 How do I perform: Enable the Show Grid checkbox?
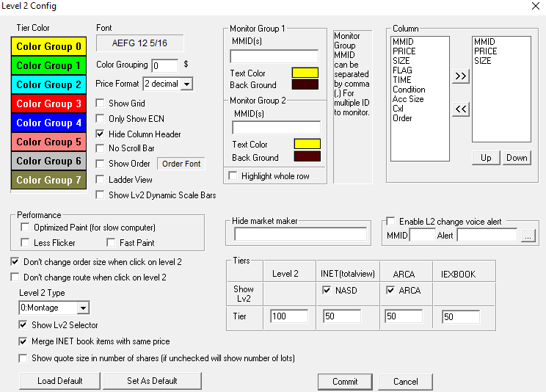coord(101,104)
